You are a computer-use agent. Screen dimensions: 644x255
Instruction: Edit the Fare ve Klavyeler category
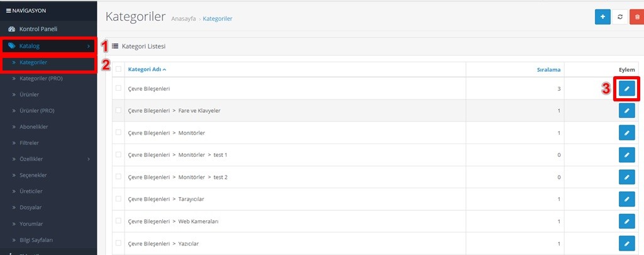(x=627, y=111)
